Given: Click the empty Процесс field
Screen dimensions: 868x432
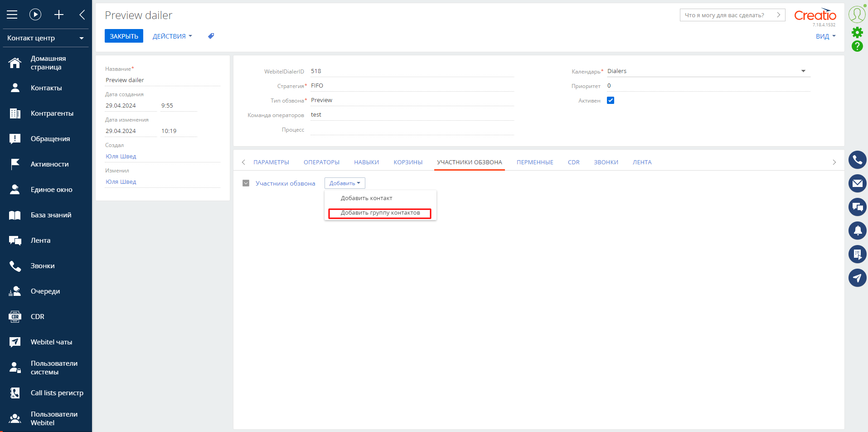Looking at the screenshot, I should (x=412, y=129).
